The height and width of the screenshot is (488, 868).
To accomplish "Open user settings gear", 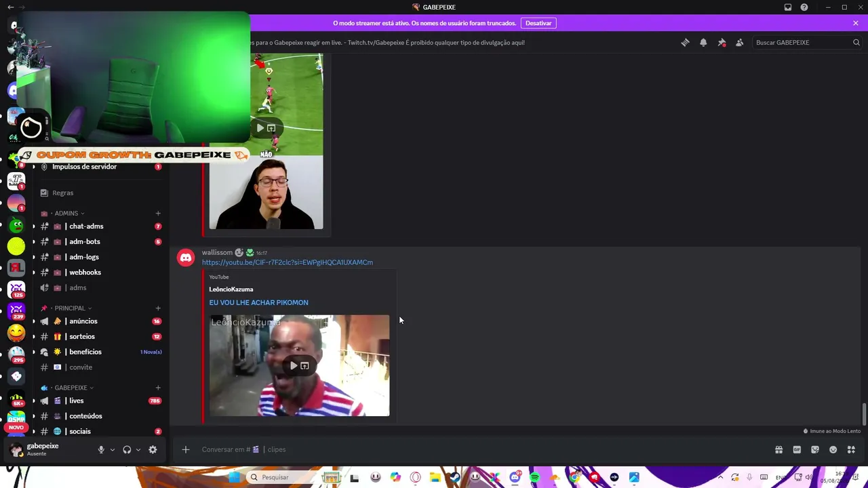I will click(153, 449).
